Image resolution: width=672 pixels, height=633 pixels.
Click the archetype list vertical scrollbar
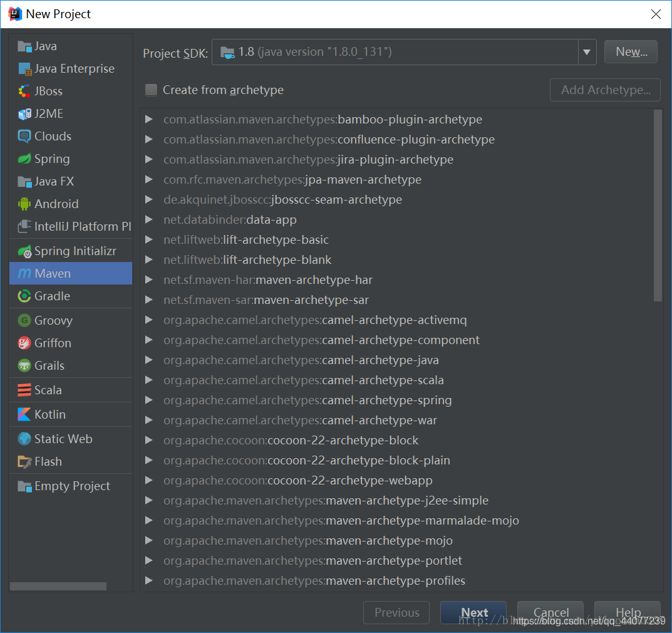[658, 206]
